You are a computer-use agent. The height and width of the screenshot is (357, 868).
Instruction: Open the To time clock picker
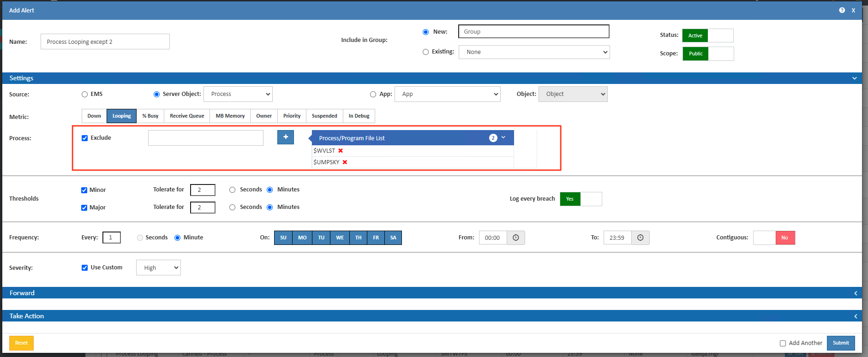[640, 238]
